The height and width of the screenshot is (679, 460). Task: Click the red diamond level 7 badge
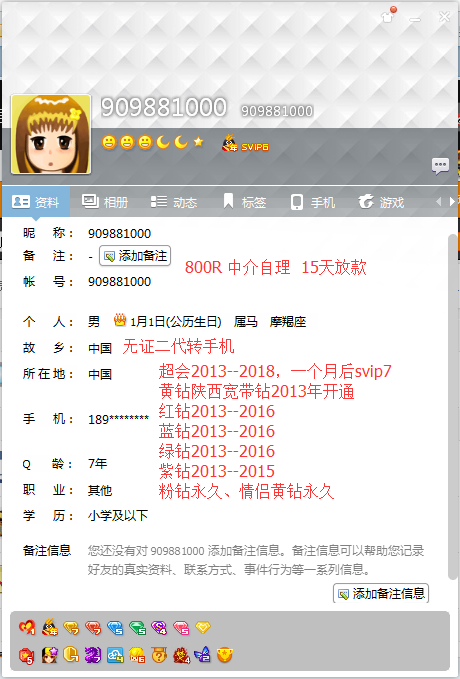point(93,627)
